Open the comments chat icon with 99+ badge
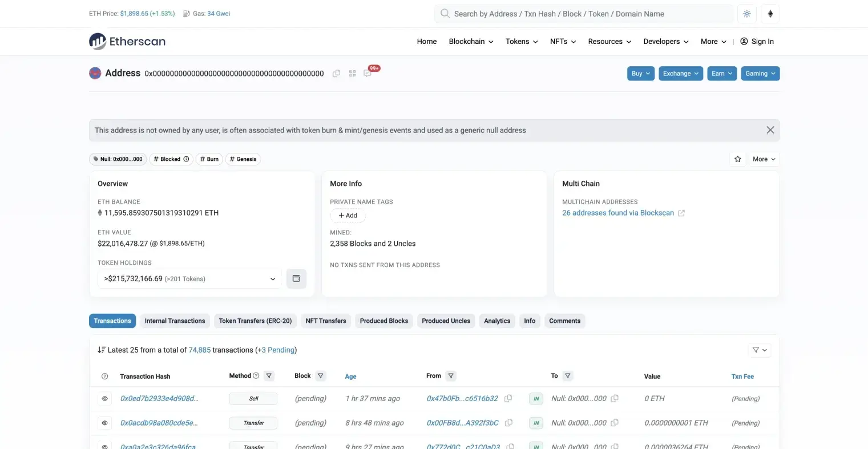Viewport: 868px width, 449px height. 368,73
